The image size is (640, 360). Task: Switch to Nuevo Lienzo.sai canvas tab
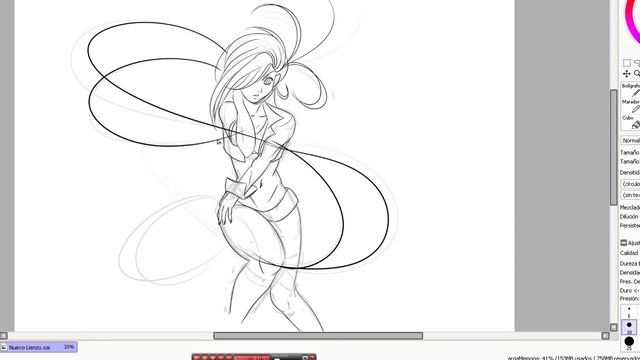[39, 347]
